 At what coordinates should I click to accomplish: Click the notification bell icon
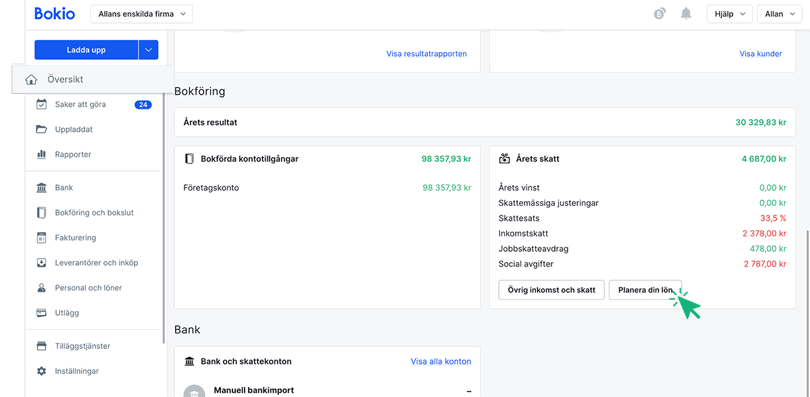click(x=686, y=14)
